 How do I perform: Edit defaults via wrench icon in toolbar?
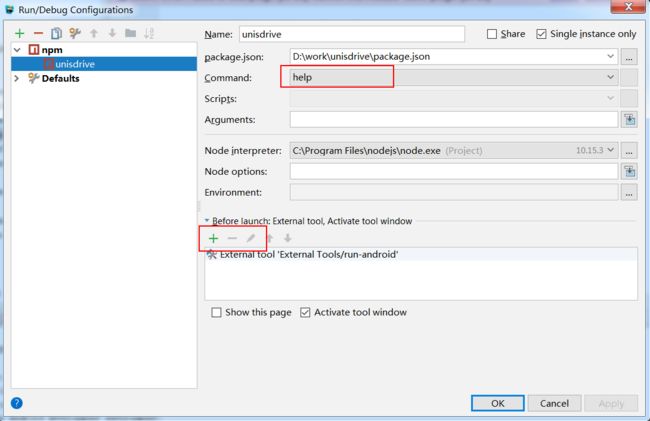click(x=75, y=33)
